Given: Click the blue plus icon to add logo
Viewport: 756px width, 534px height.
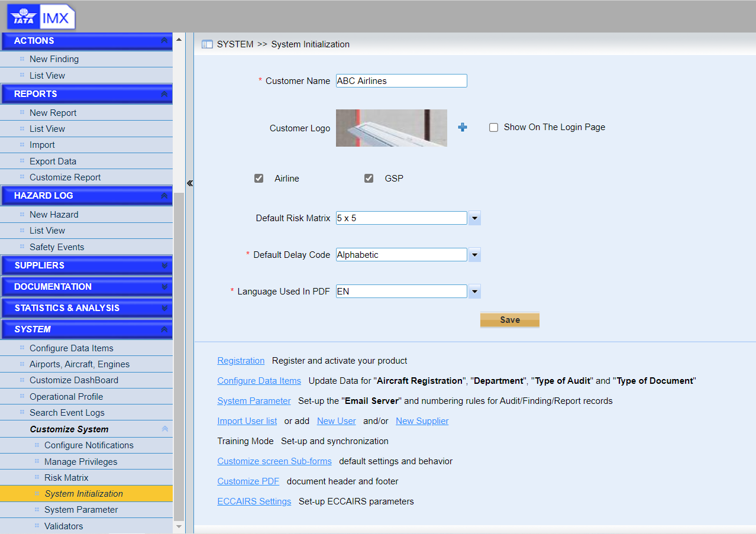Looking at the screenshot, I should 463,127.
